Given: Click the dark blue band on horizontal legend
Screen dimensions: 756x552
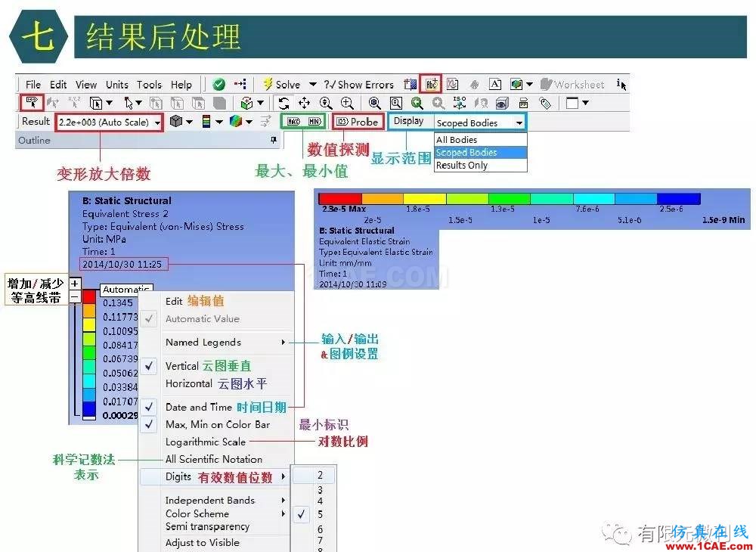Looking at the screenshot, I should pyautogui.click(x=678, y=198).
